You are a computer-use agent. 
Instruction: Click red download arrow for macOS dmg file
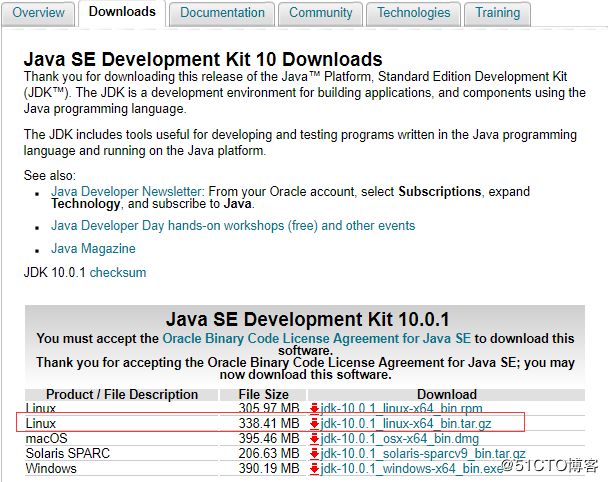point(314,439)
